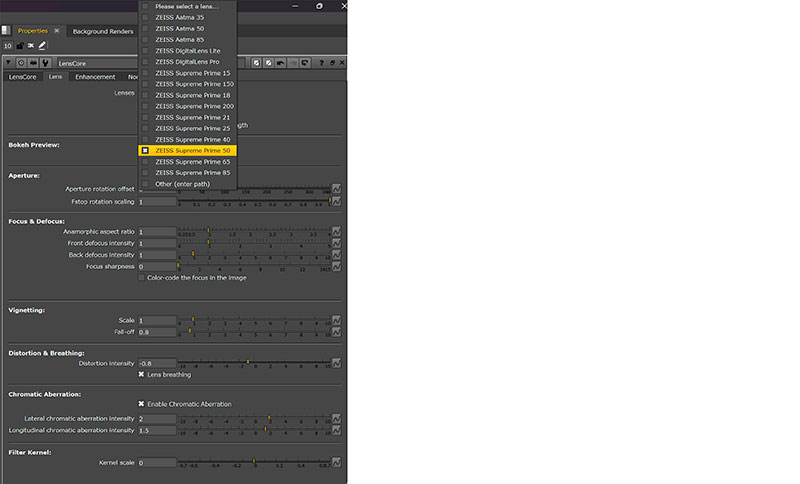Click the Lateral chromatic aberration intensity value field
Viewport: 800px width, 484px height.
click(157, 419)
